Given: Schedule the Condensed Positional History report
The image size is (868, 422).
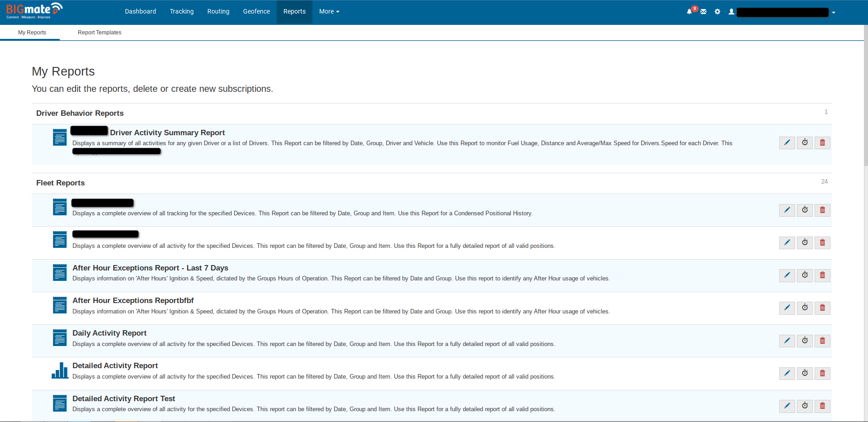Looking at the screenshot, I should (805, 210).
